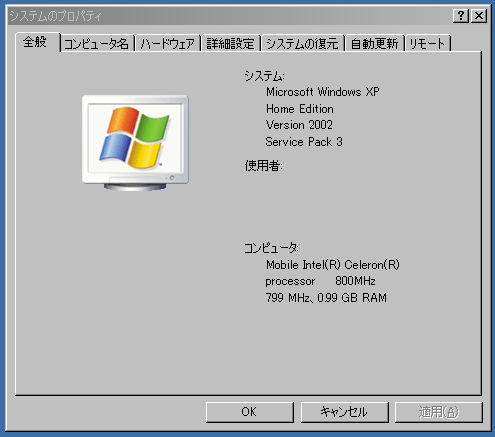Select the Home Edition text
This screenshot has height=437, width=495.
click(300, 109)
